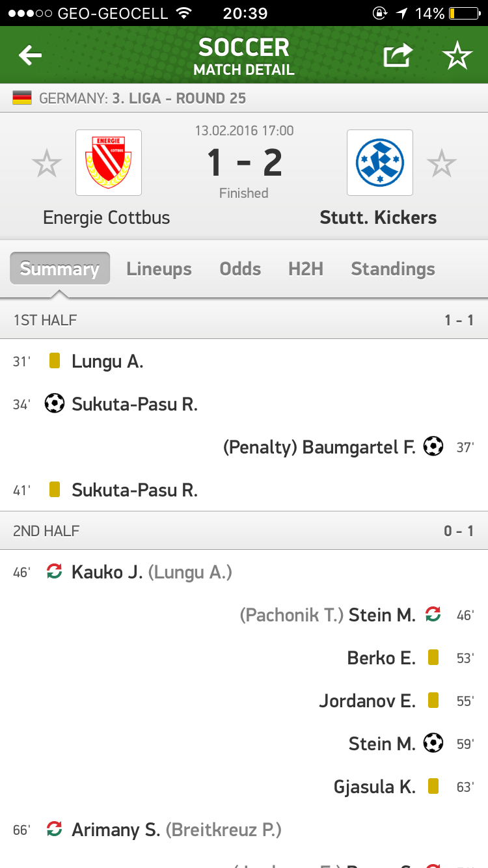The image size is (488, 868).
Task: Tap the Germany flag icon
Action: pyautogui.click(x=22, y=99)
